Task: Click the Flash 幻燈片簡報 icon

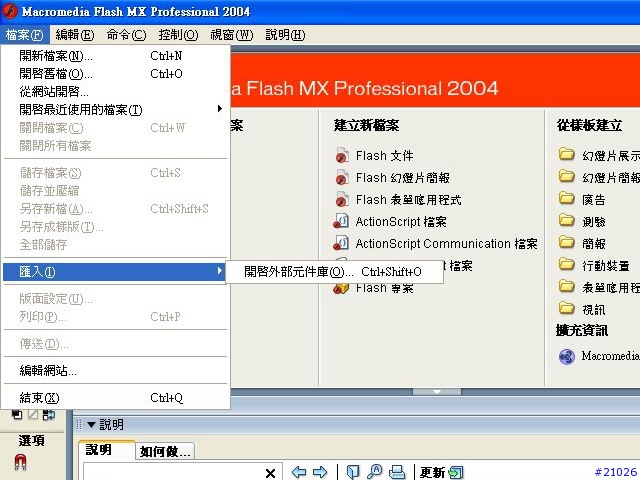Action: point(342,178)
